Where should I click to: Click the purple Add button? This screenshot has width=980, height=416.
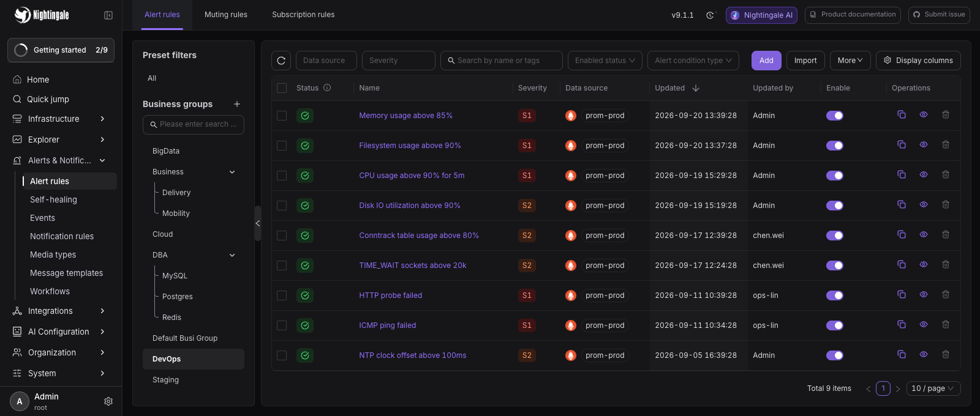coord(766,61)
